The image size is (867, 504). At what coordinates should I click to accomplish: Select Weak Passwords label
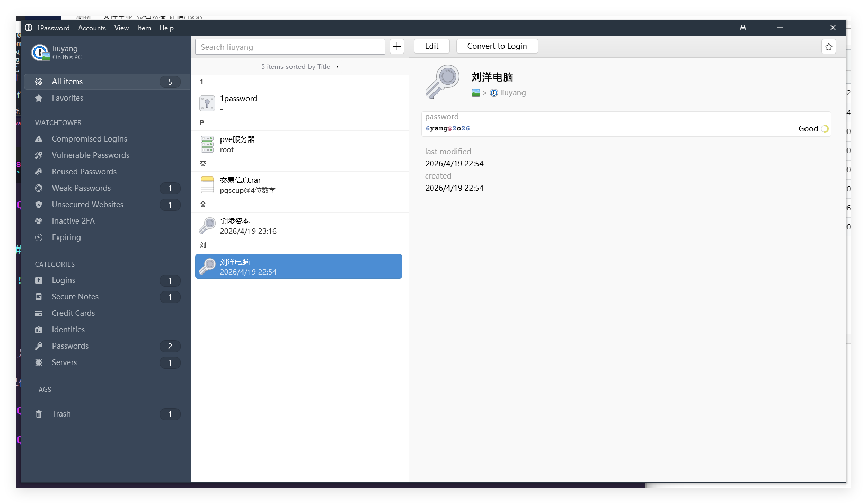81,188
